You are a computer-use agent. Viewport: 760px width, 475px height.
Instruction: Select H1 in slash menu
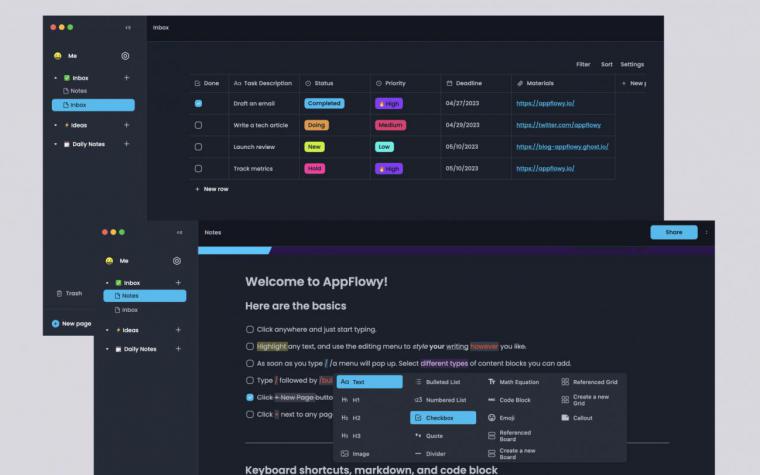pos(350,400)
